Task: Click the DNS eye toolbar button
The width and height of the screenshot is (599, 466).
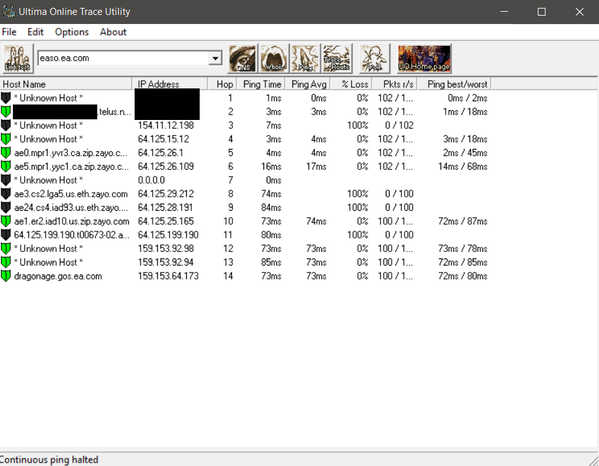Action: pyautogui.click(x=243, y=58)
